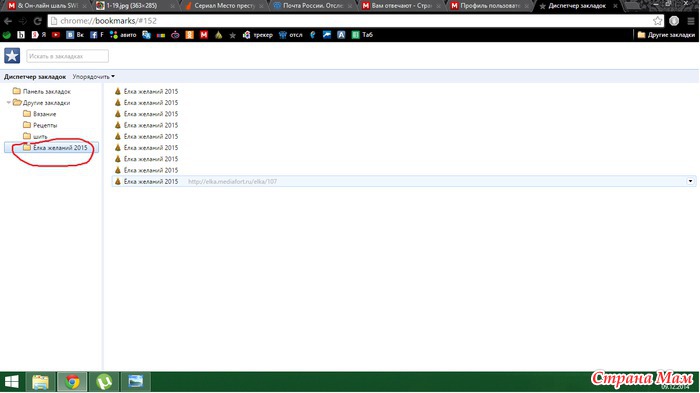Screen dimensions: 700x393
Task: Click the Искать в закладках search field
Action: click(67, 56)
